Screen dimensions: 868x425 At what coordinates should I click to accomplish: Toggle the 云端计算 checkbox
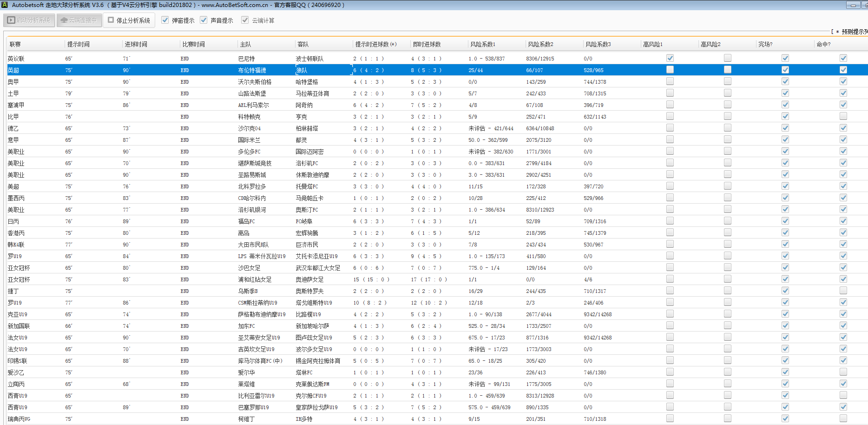click(245, 20)
